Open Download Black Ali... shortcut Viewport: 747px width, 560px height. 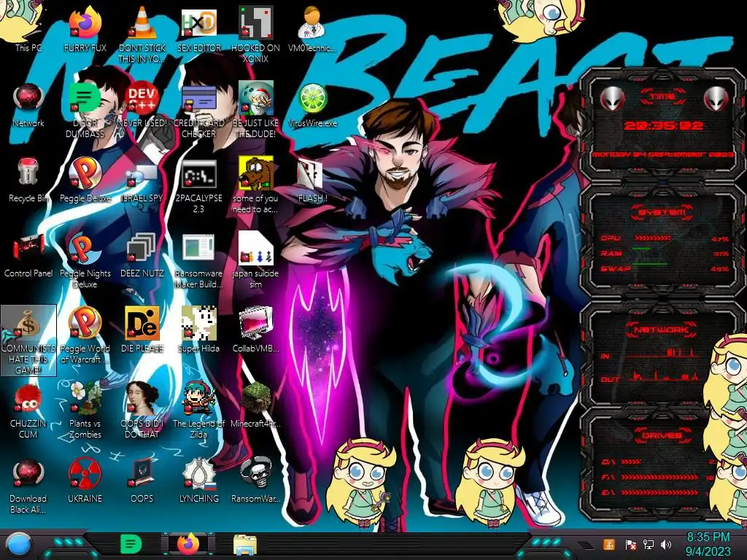point(28,474)
